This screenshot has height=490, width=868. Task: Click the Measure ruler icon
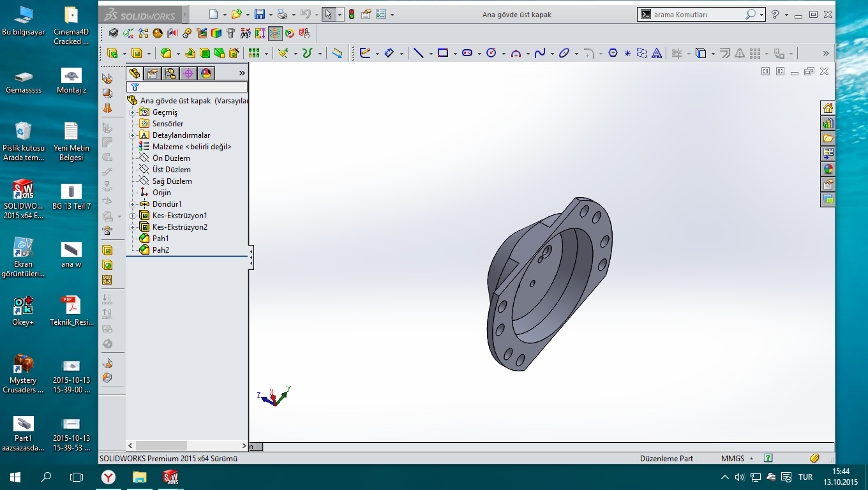[x=338, y=54]
